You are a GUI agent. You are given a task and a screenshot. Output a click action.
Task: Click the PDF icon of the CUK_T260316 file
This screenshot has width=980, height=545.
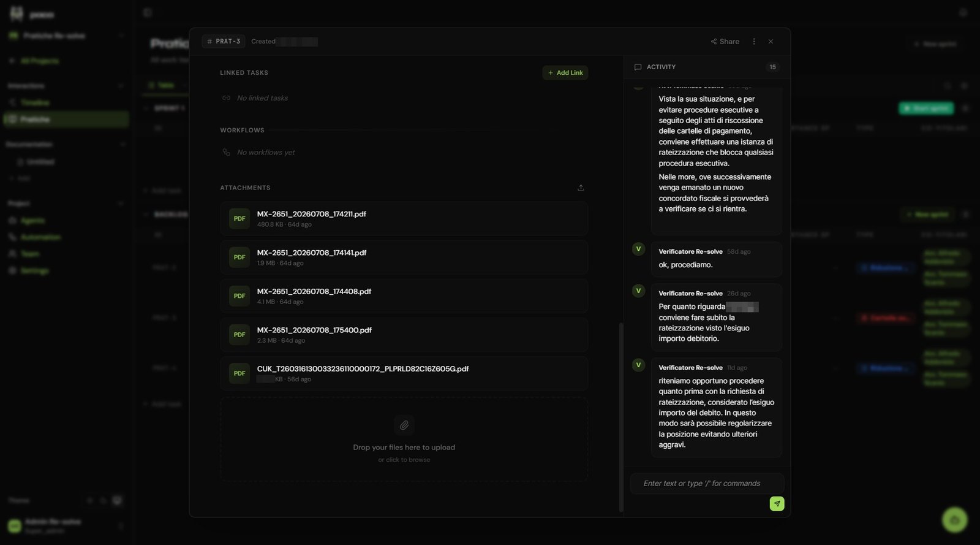click(x=239, y=373)
